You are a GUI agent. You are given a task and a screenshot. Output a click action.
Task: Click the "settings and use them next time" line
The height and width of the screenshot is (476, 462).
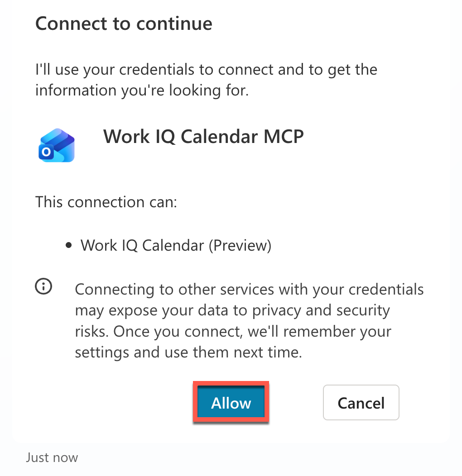click(x=188, y=352)
